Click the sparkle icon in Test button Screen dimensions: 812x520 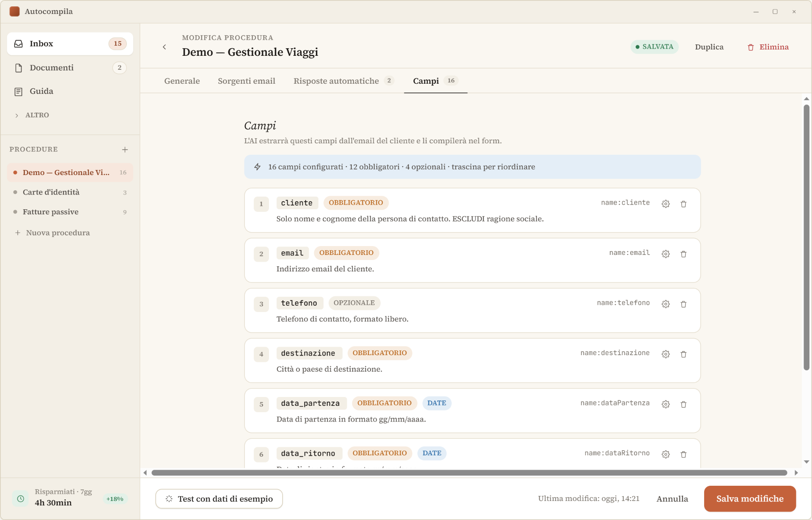click(169, 499)
